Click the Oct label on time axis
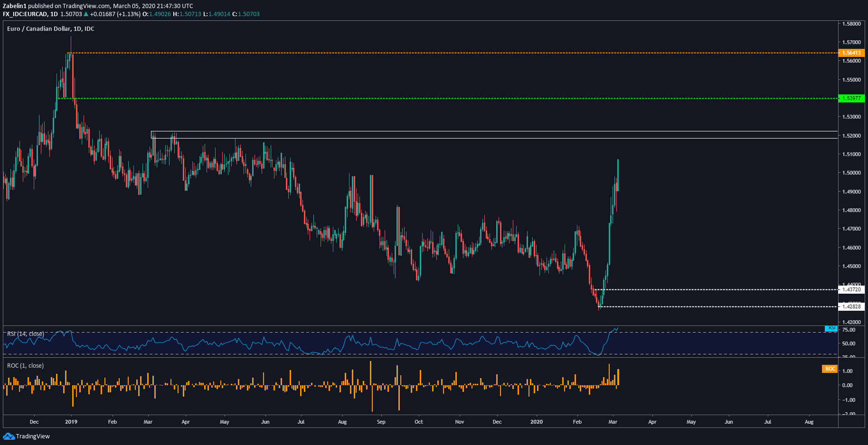868x445 pixels. pyautogui.click(x=419, y=422)
